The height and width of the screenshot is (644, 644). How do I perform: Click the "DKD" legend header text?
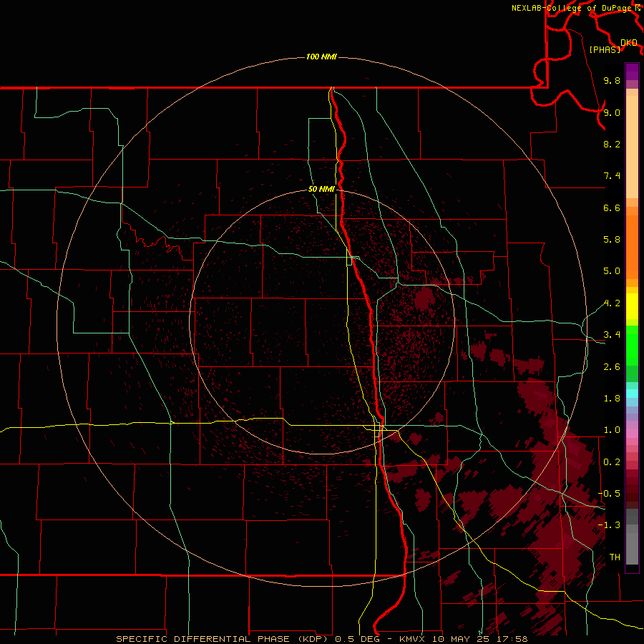pyautogui.click(x=629, y=43)
